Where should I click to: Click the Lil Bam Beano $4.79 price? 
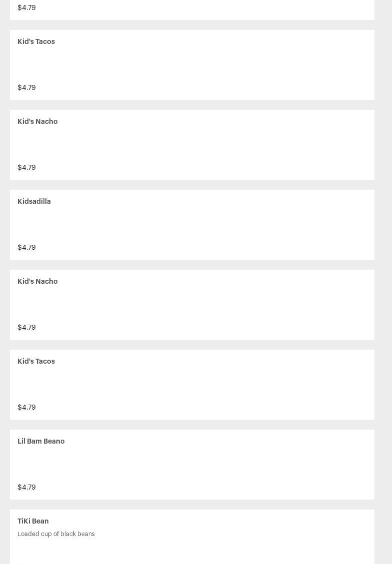26,488
